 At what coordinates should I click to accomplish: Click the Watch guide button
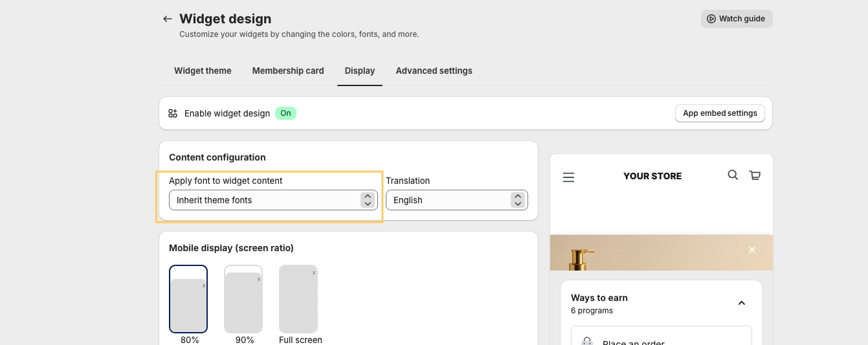click(736, 19)
